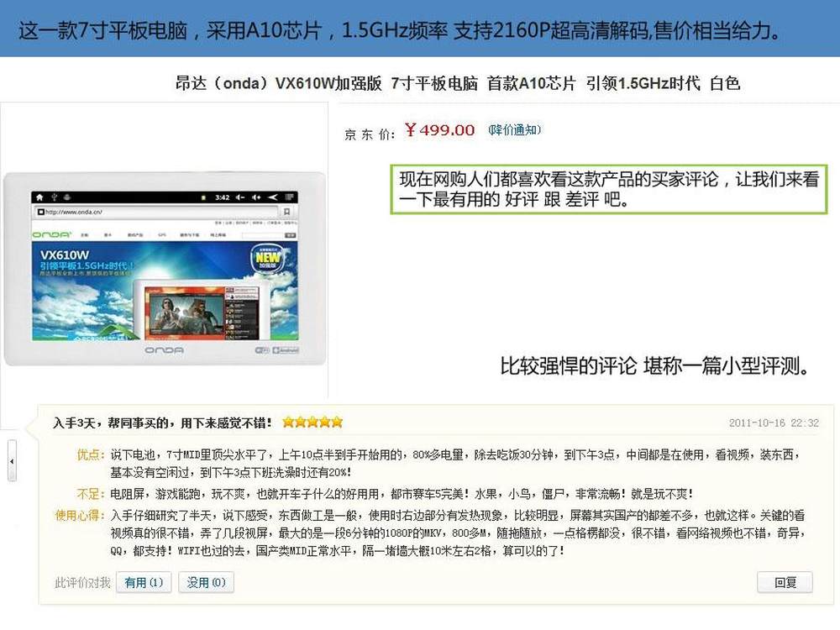
Task: Collapse the side panel using the left arrow tab
Action: [12, 460]
